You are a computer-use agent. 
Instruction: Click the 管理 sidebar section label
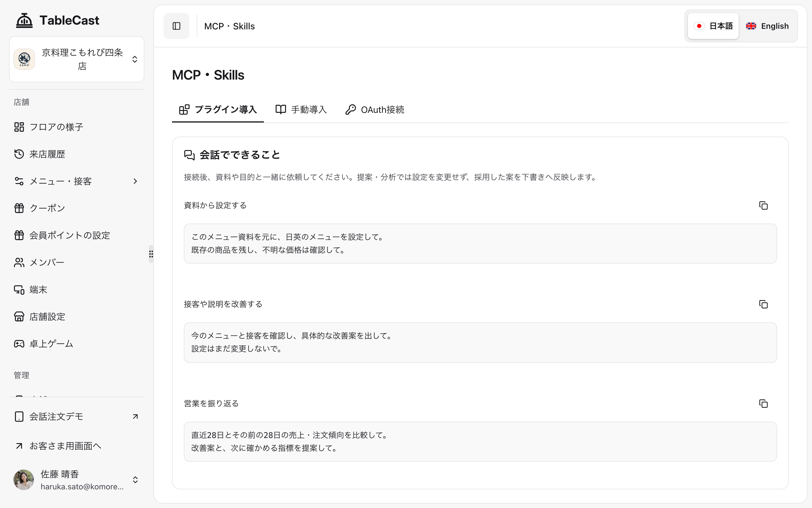click(x=21, y=375)
